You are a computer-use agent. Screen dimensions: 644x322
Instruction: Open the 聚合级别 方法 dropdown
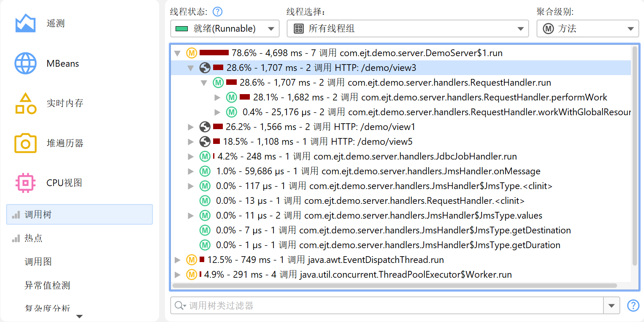[x=588, y=29]
